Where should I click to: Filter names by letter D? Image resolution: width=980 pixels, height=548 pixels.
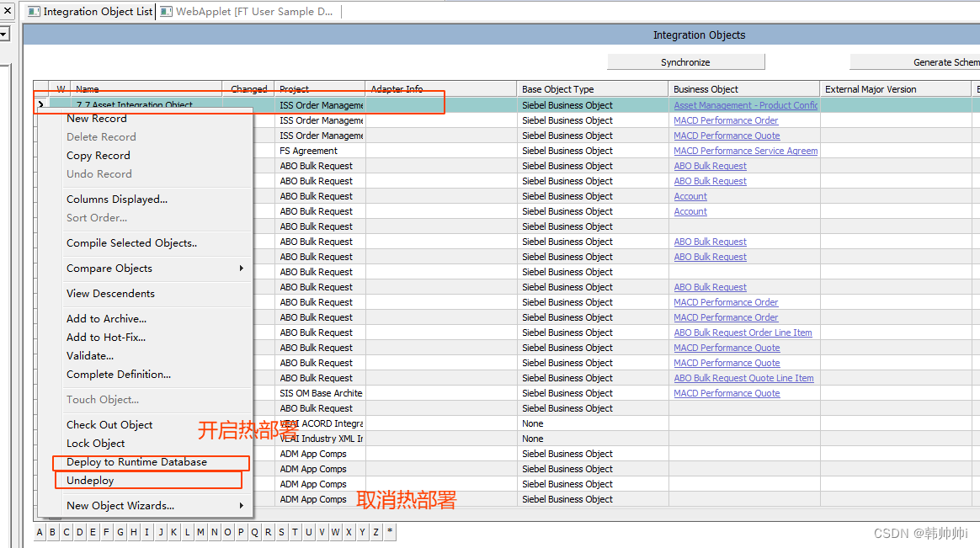(x=79, y=532)
